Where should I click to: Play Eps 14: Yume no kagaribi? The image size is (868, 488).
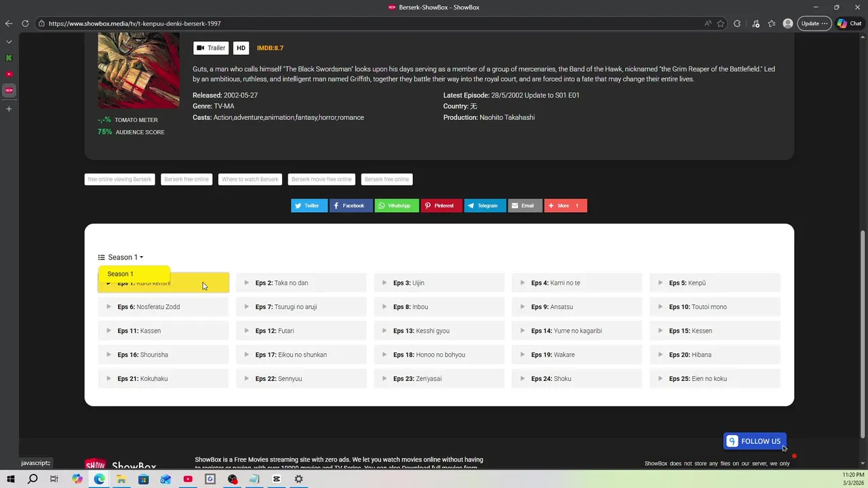(x=577, y=331)
